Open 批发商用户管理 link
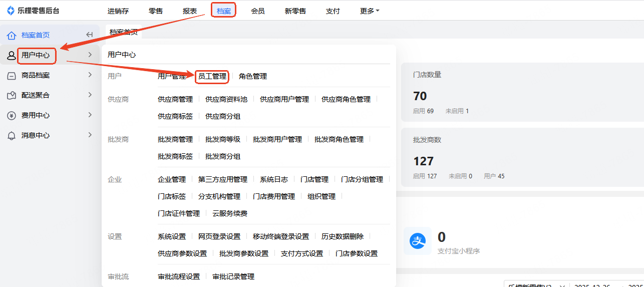644x287 pixels. click(277, 139)
